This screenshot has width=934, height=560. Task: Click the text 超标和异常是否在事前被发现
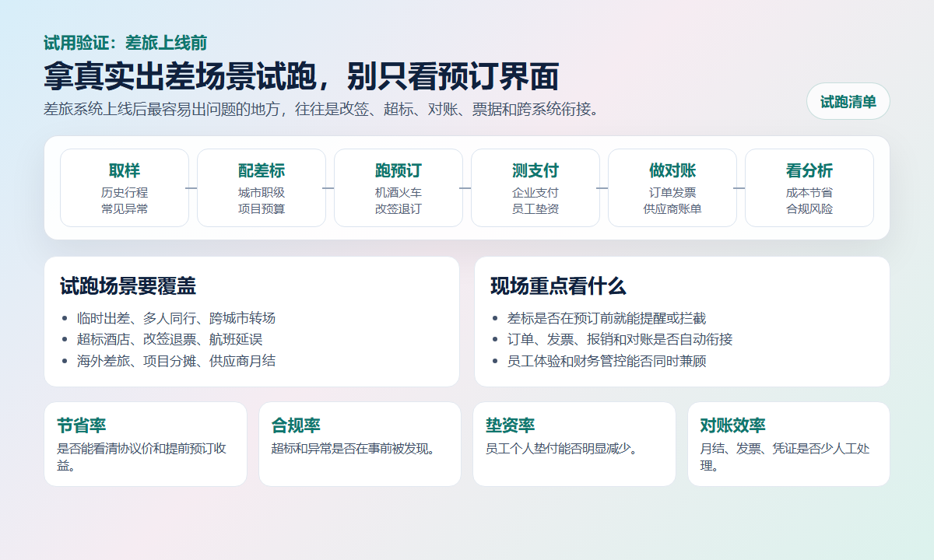[353, 449]
